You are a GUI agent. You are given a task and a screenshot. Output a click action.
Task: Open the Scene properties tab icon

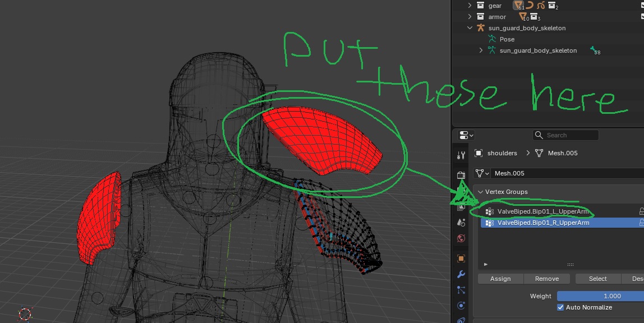[461, 222]
